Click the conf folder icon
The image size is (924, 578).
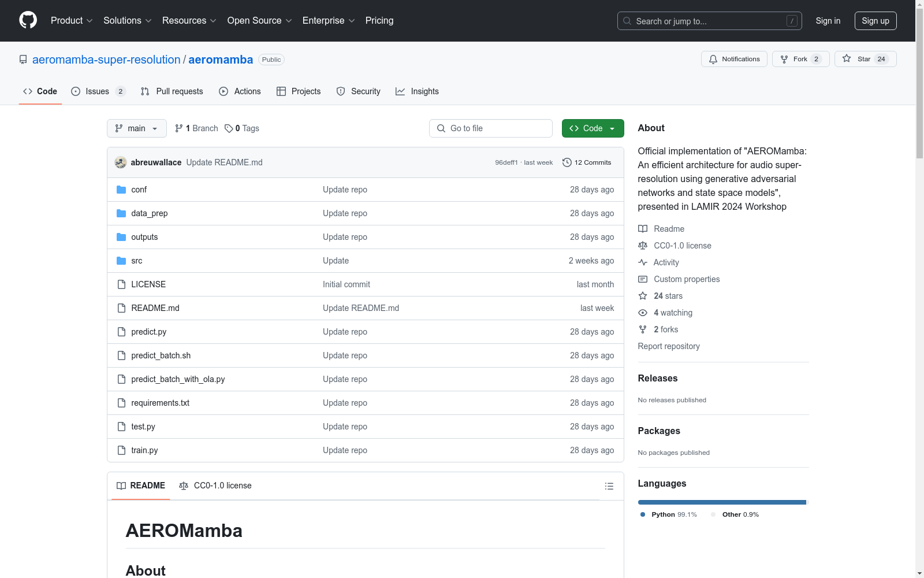121,190
